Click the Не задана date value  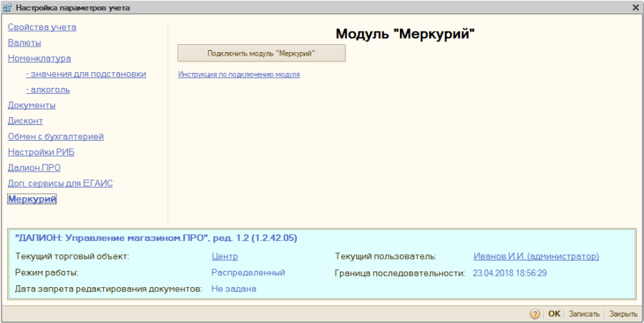[234, 289]
